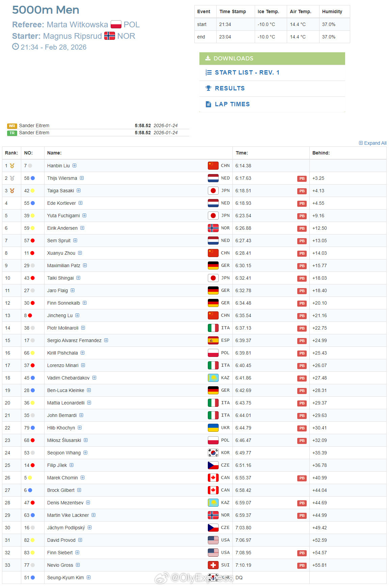
Task: Click the clock icon beside the start time
Action: pyautogui.click(x=16, y=47)
